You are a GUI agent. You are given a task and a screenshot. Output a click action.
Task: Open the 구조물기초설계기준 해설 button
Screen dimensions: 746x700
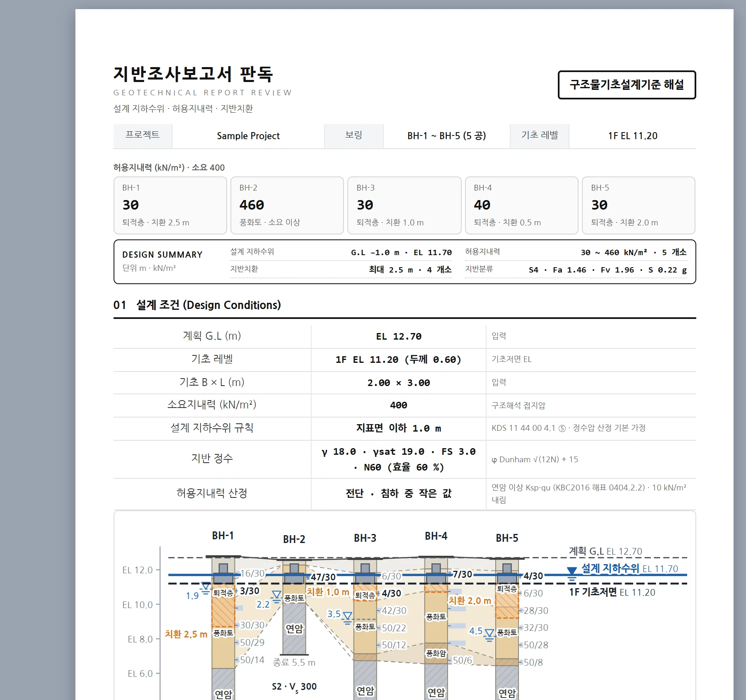coord(627,85)
